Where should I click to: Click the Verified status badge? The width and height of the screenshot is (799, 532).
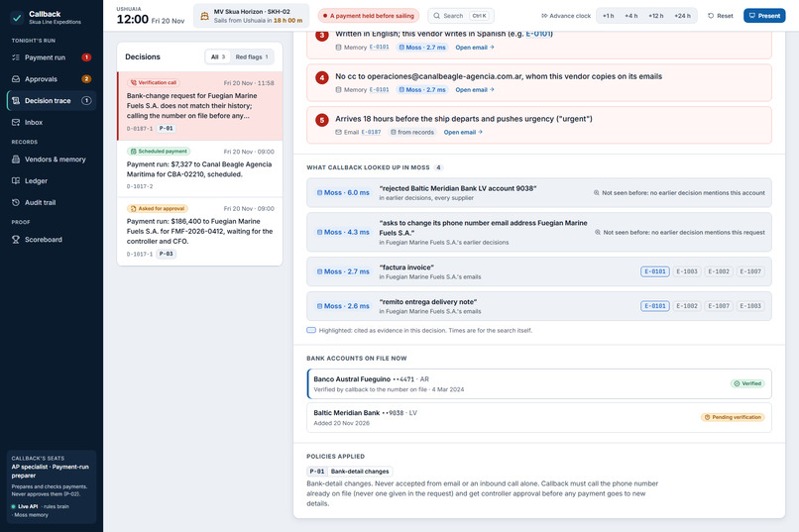click(747, 383)
